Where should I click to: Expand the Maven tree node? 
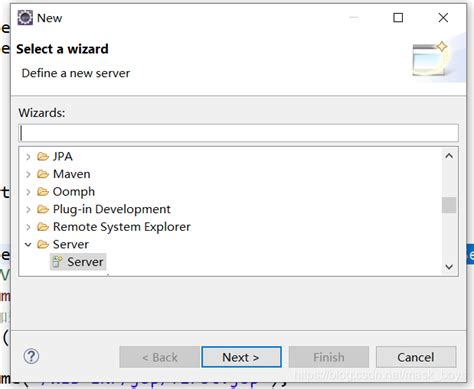point(28,174)
